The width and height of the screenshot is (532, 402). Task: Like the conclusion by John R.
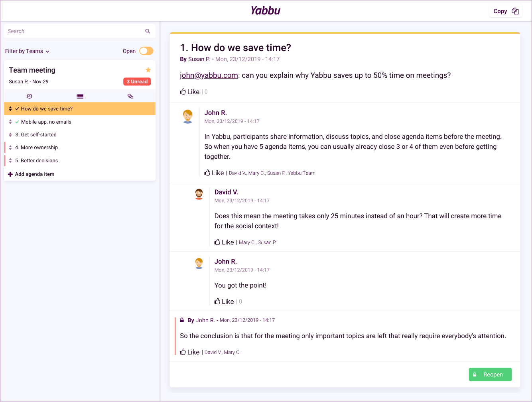[189, 352]
